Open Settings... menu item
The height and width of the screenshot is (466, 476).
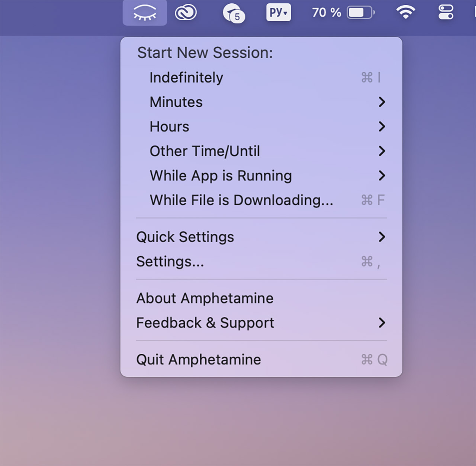coord(261,261)
